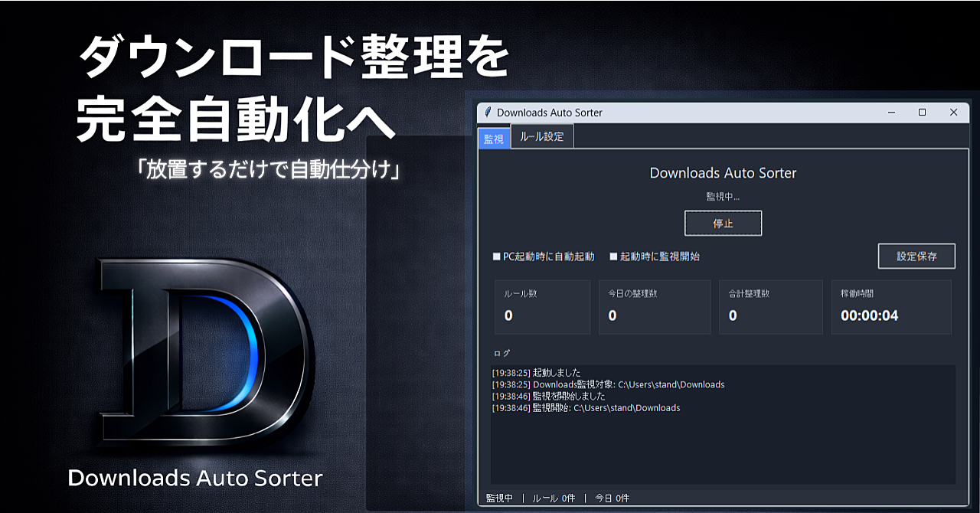Click the ルール 0件 status bar item
The image size is (980, 513).
click(554, 498)
